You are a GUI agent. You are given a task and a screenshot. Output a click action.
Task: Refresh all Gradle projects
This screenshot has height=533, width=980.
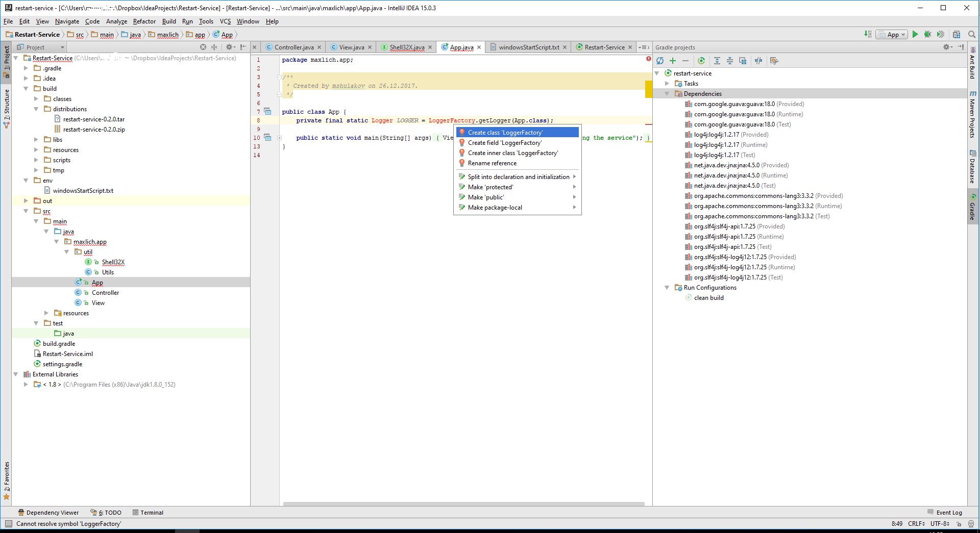click(x=660, y=61)
